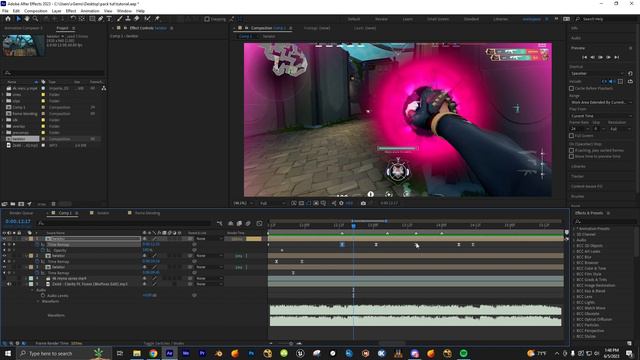Open viewer magnification ratio dropdown
The height and width of the screenshot is (360, 640).
pos(243,203)
